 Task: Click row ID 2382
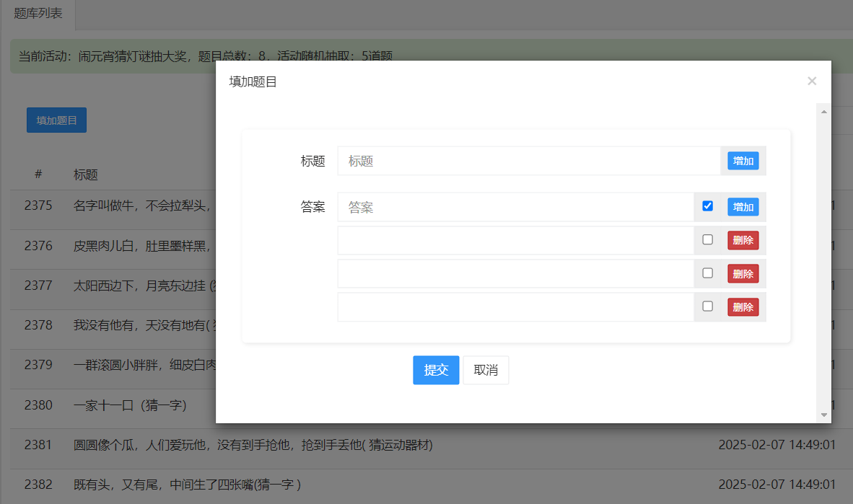38,485
